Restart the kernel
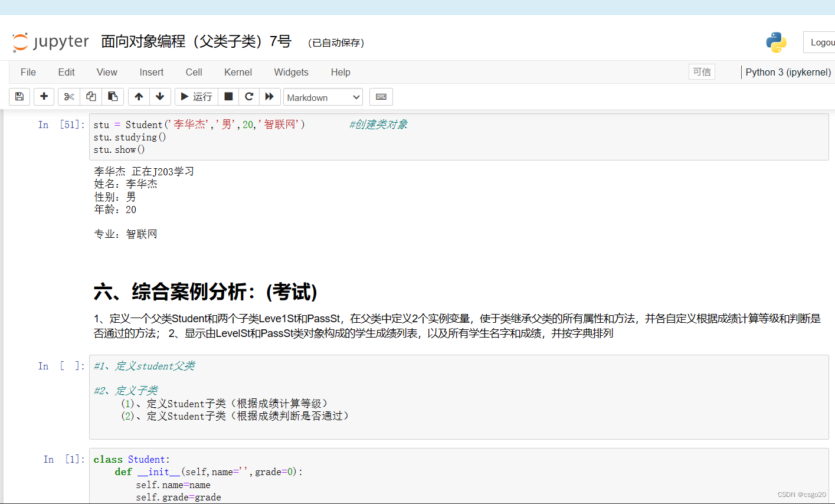The width and height of the screenshot is (835, 504). click(249, 97)
